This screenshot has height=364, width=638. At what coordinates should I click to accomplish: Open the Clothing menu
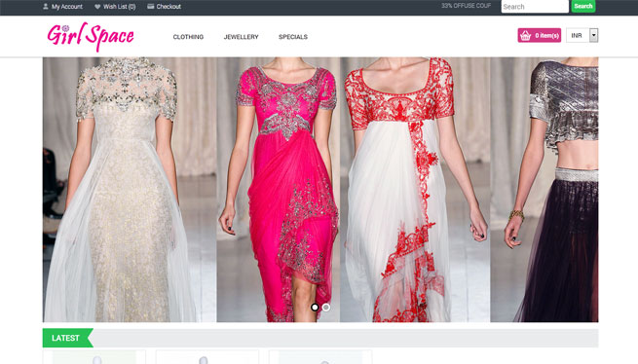coord(188,37)
